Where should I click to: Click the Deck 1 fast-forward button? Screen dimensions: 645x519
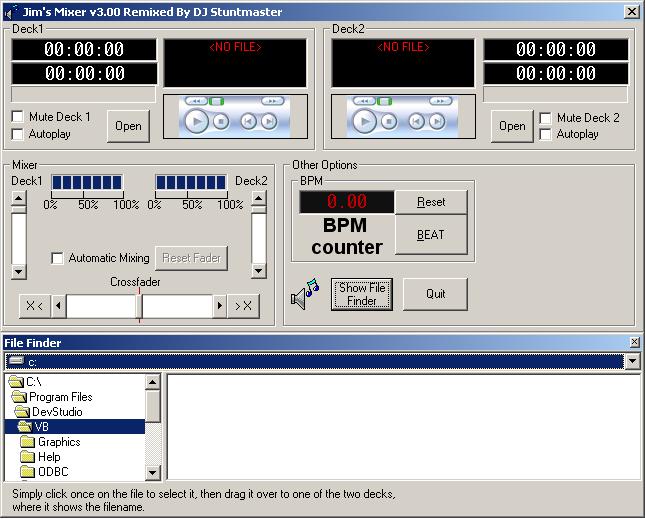pyautogui.click(x=271, y=101)
